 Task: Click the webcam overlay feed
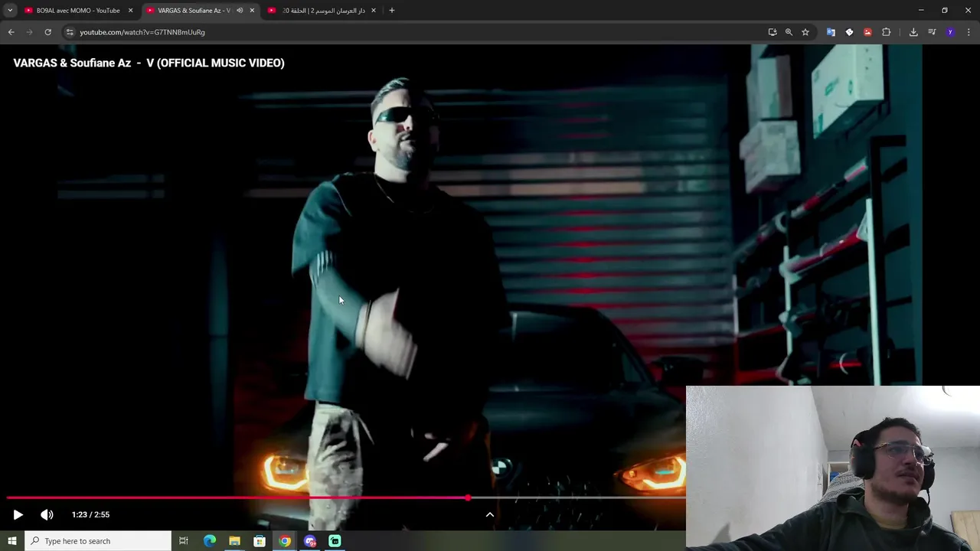point(833,468)
